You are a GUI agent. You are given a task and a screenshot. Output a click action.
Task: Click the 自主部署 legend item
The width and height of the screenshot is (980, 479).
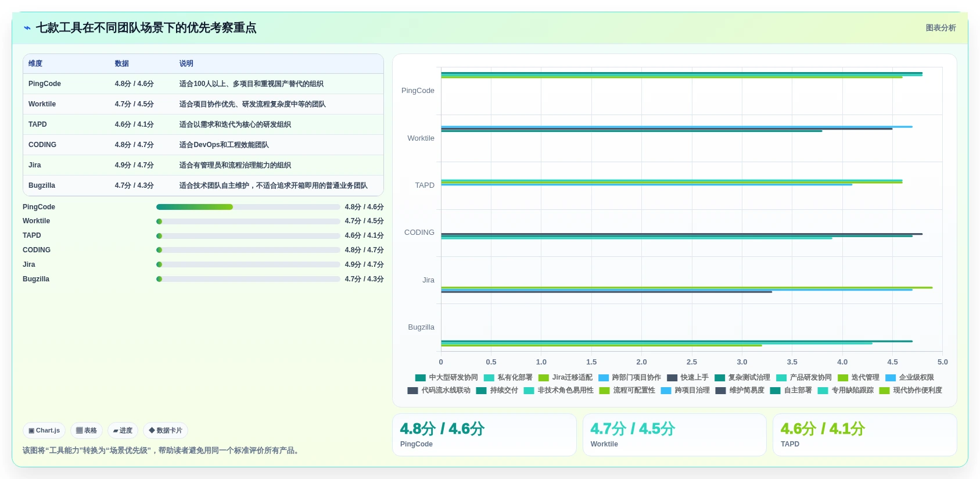click(791, 391)
